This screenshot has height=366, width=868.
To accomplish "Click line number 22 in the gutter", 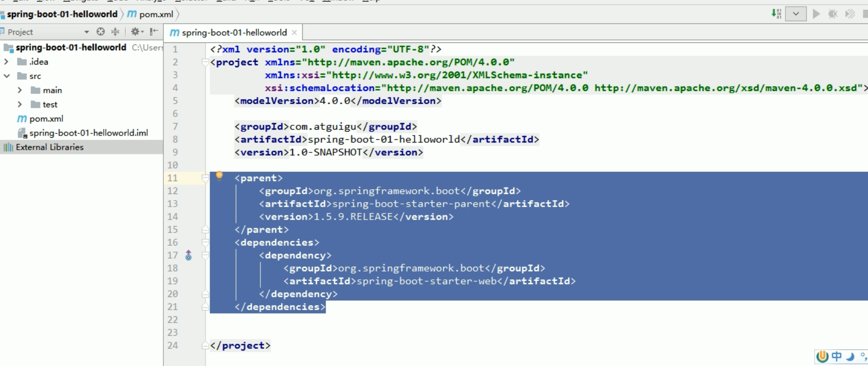I will (x=173, y=319).
